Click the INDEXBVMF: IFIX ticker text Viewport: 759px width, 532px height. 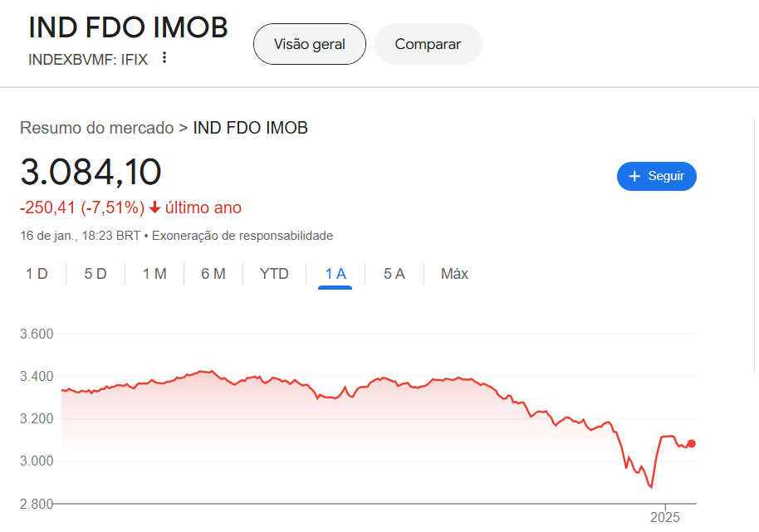pyautogui.click(x=88, y=59)
